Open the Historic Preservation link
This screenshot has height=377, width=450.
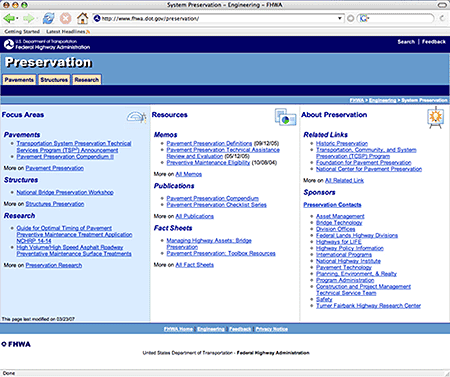pyautogui.click(x=342, y=143)
